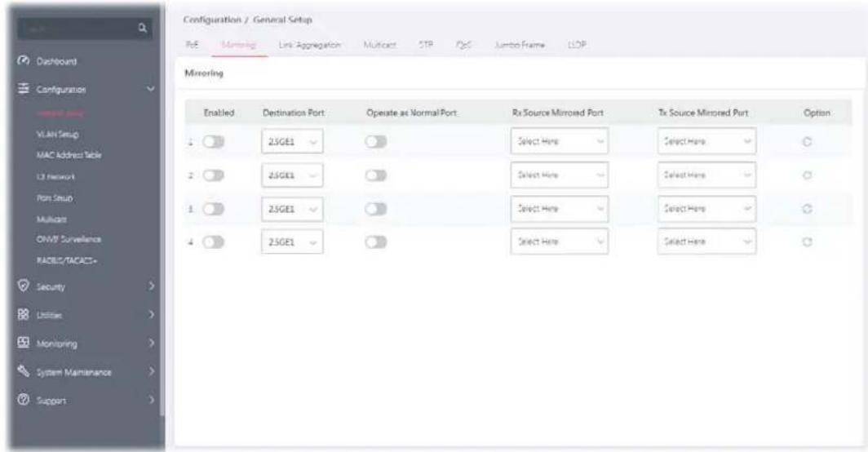Click the Security shield icon
This screenshot has height=452, width=868.
click(24, 286)
